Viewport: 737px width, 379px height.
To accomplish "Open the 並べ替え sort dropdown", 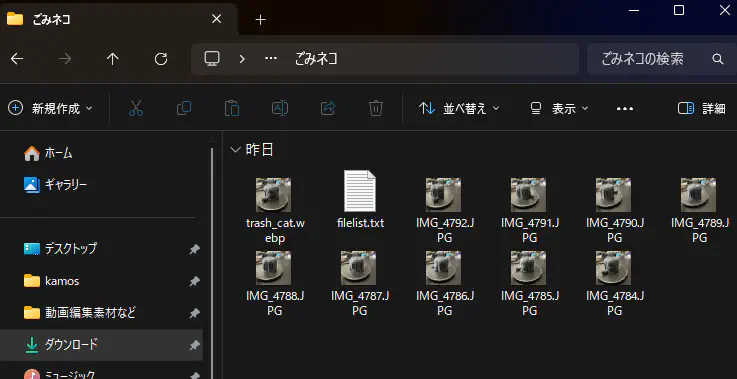I will pyautogui.click(x=459, y=109).
